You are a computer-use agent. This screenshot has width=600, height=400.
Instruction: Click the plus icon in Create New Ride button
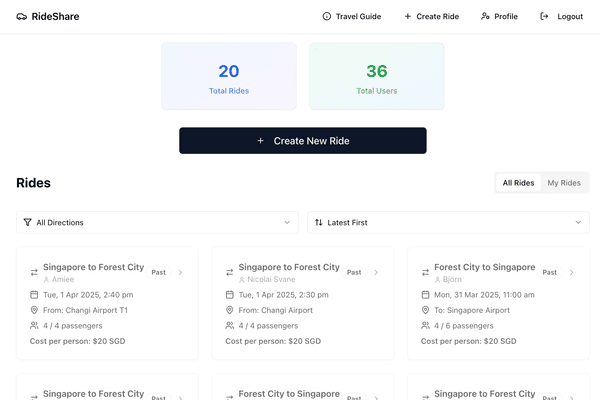pyautogui.click(x=260, y=140)
